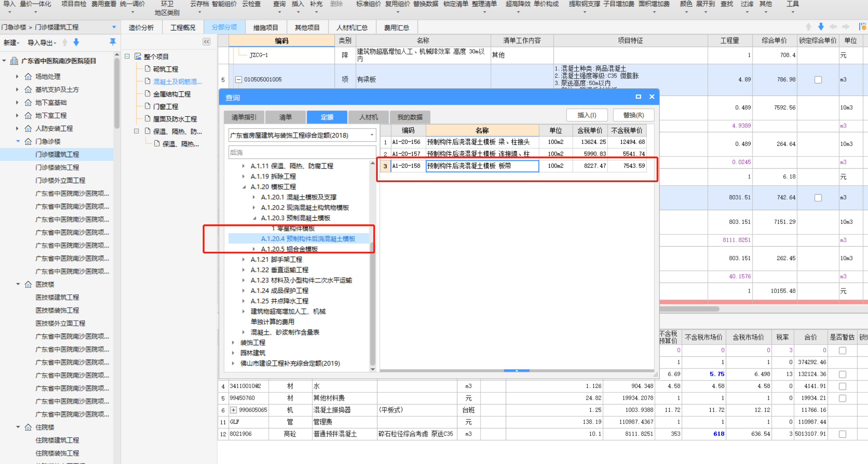Tick 是否暂估 checkbox in row 132124.36

click(x=842, y=374)
